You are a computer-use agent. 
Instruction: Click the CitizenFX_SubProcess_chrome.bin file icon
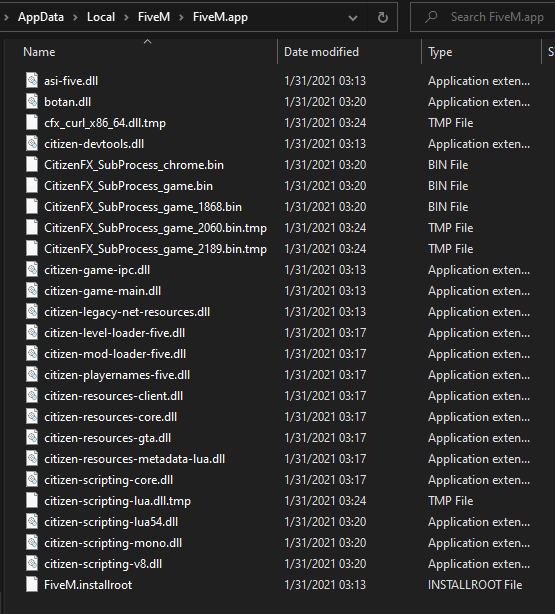click(32, 164)
